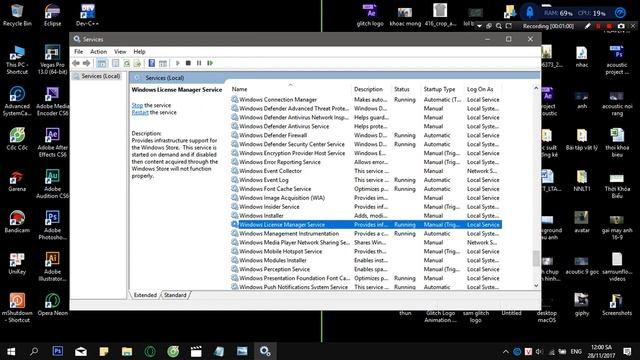Click the Back arrow in Services toolbar
This screenshot has width=640, height=360.
coord(76,63)
